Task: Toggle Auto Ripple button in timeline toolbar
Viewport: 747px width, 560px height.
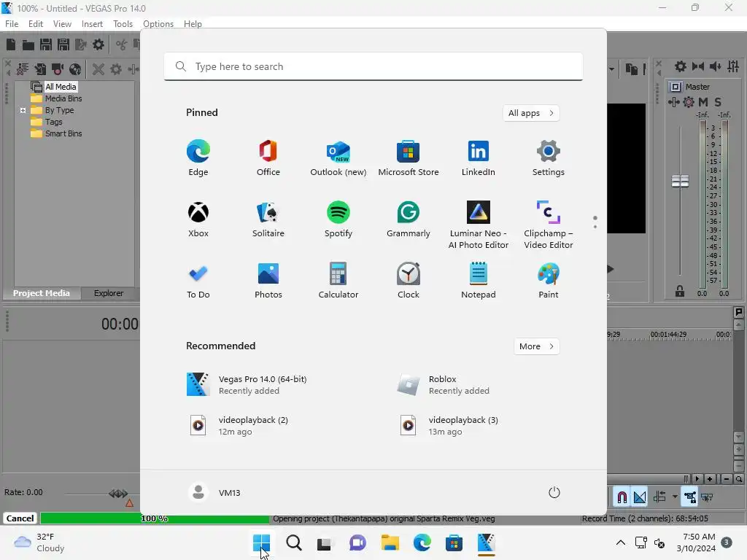Action: (x=659, y=497)
